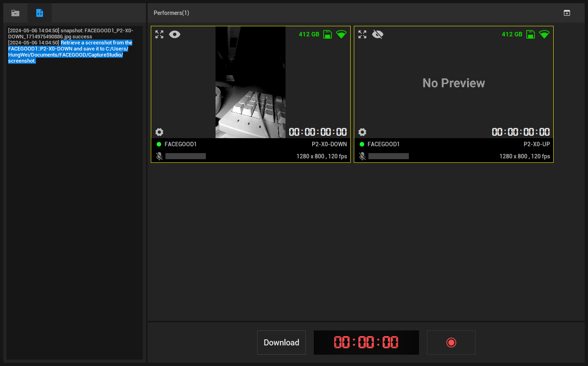Image resolution: width=588 pixels, height=366 pixels.
Task: Click audio level bar on P2-X0-UP card
Action: (x=389, y=156)
